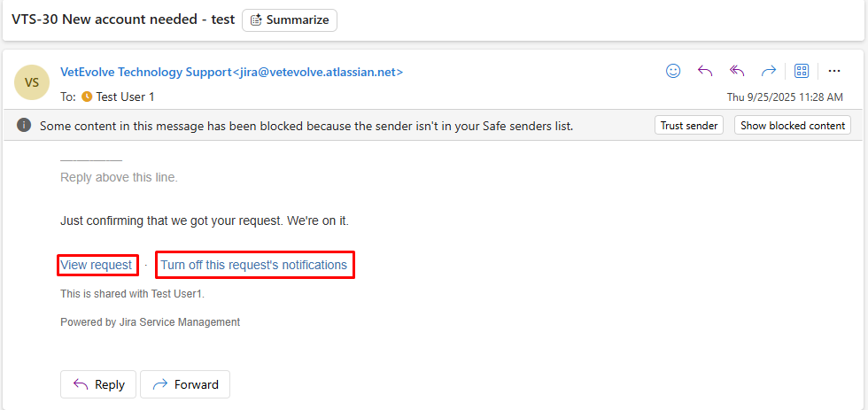Trust sender of this message
Screen dimensions: 868x410
tap(689, 126)
